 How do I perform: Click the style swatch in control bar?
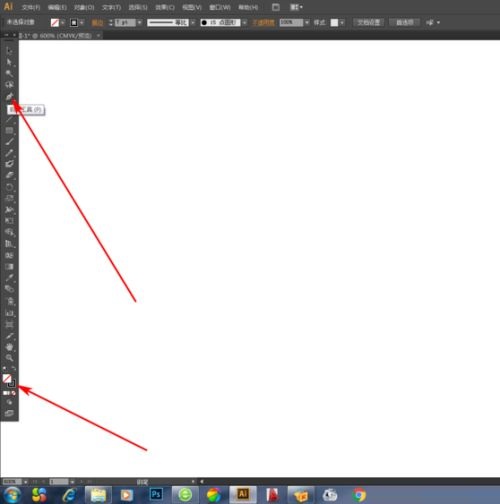click(334, 22)
